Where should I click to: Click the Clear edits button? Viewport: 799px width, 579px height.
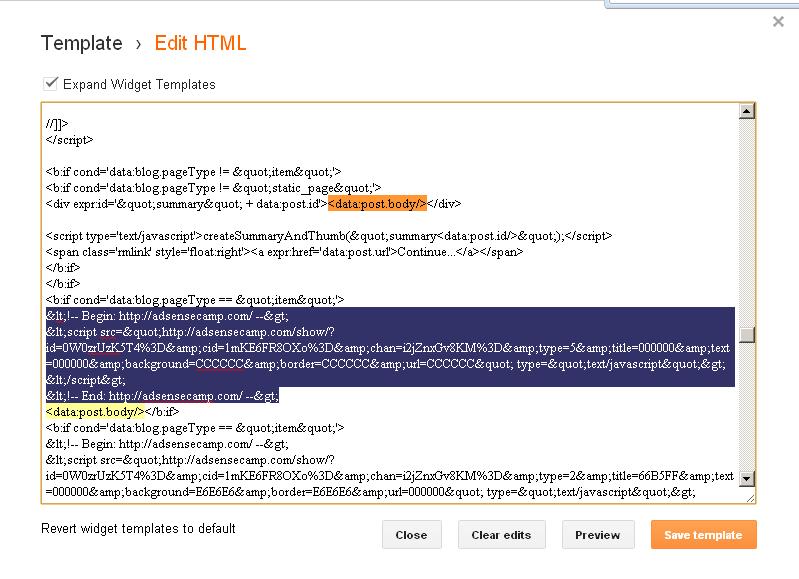click(x=501, y=535)
